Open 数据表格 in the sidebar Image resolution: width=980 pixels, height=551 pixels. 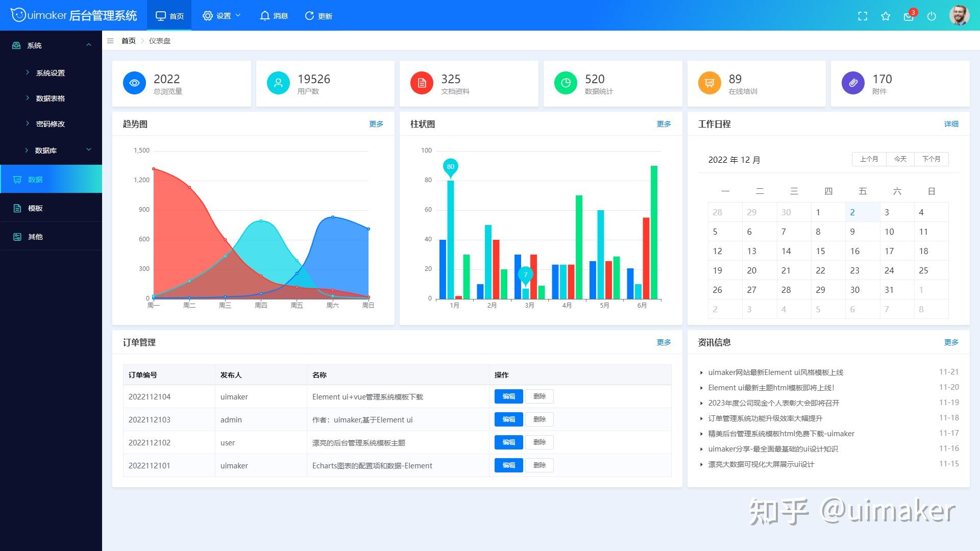pos(51,98)
